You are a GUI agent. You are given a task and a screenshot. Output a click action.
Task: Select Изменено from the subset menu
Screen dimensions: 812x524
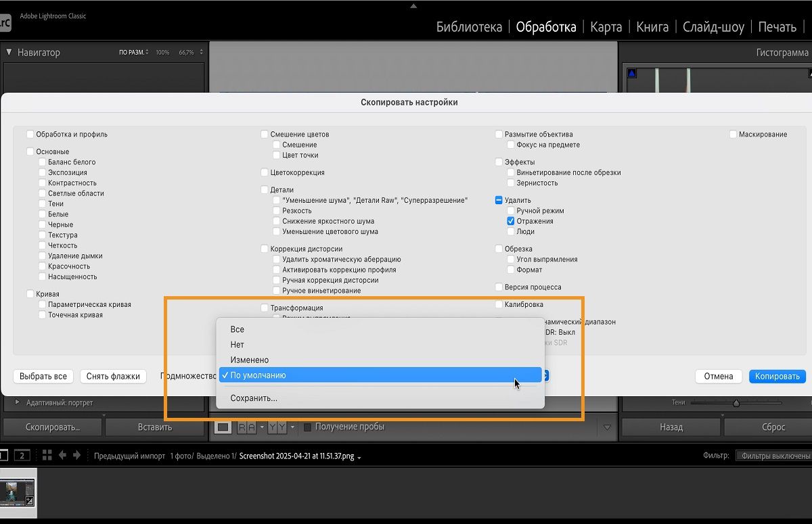(x=380, y=360)
